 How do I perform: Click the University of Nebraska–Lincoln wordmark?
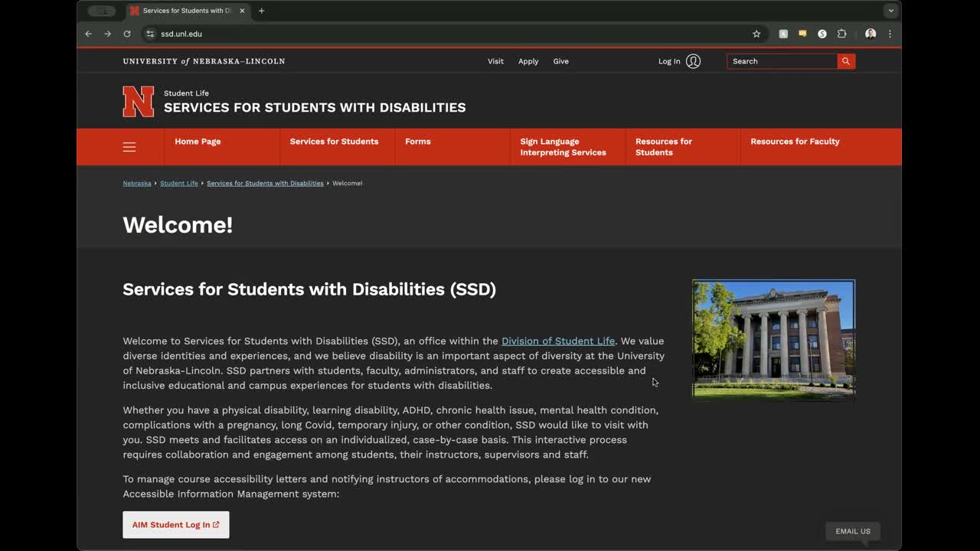[204, 61]
